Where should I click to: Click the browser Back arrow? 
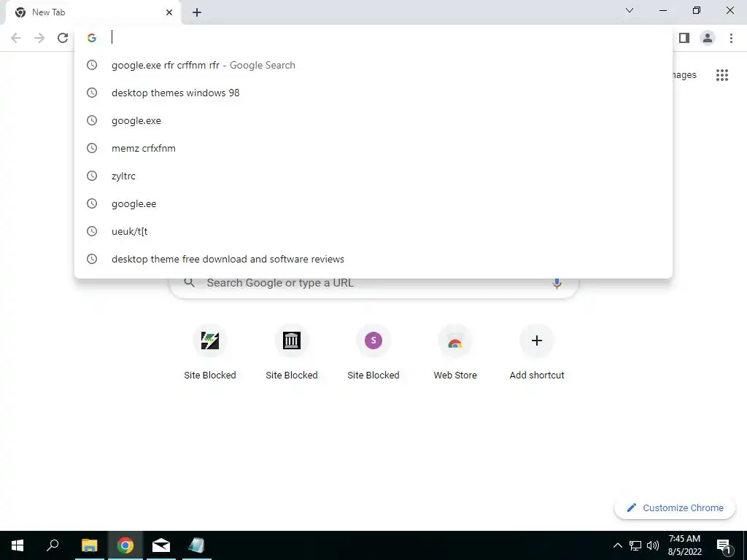[16, 38]
